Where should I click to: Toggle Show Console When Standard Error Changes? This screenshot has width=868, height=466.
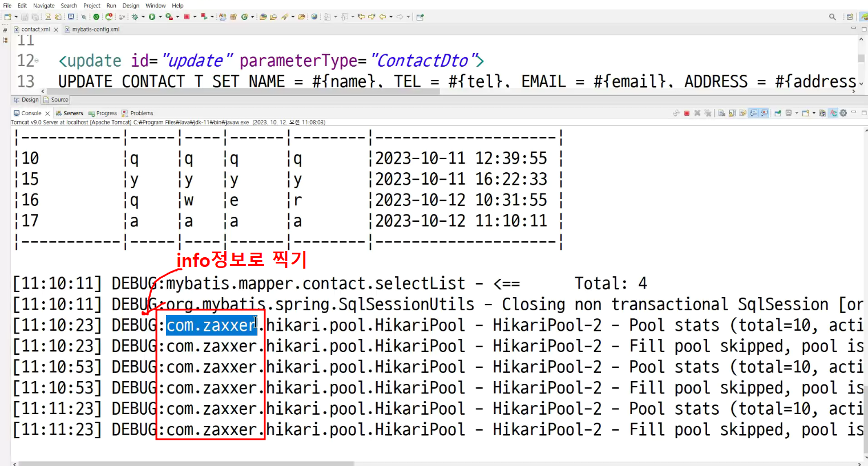click(764, 113)
